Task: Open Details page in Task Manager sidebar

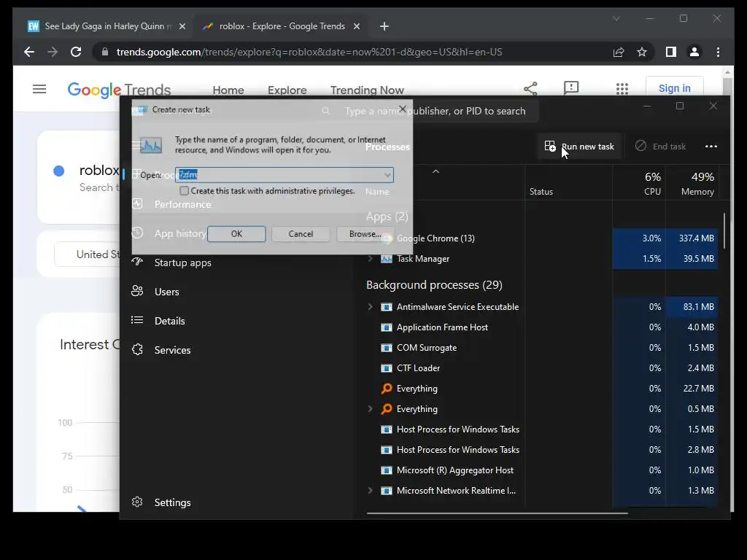Action: click(x=169, y=321)
